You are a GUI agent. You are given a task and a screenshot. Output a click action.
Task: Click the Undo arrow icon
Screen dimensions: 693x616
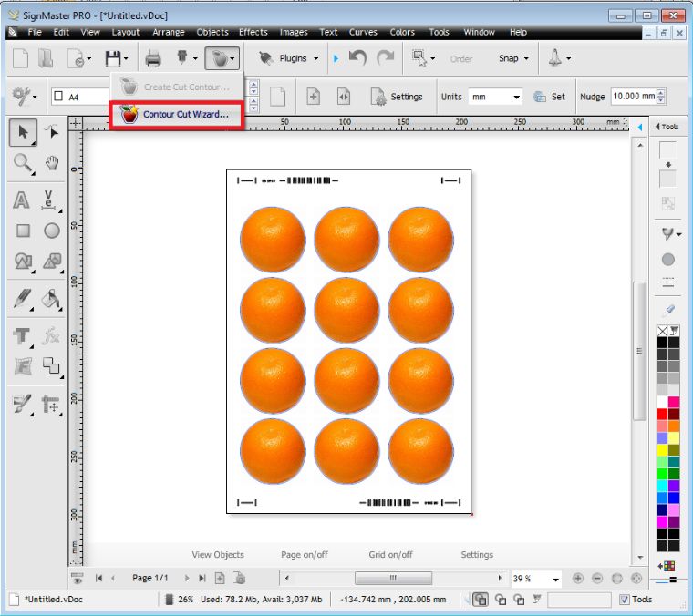click(x=357, y=58)
